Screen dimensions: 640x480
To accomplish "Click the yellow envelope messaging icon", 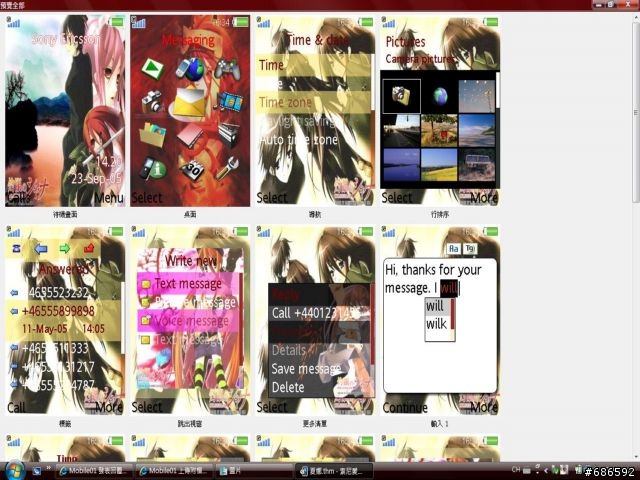I will pyautogui.click(x=189, y=103).
